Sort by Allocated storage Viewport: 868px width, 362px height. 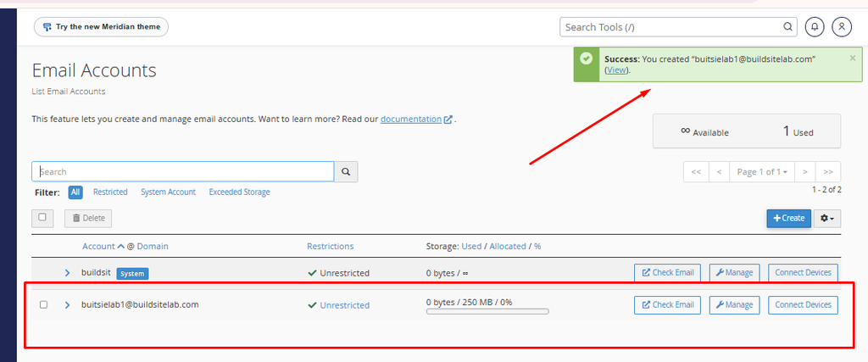[508, 247]
